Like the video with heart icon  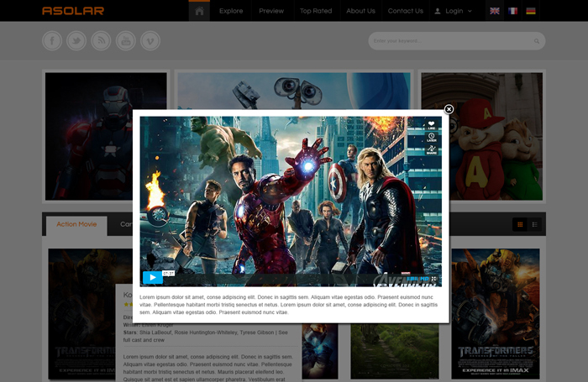coord(431,125)
